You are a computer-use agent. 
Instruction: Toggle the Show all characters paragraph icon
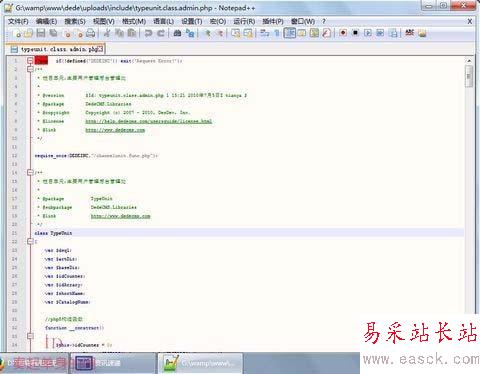(x=277, y=33)
